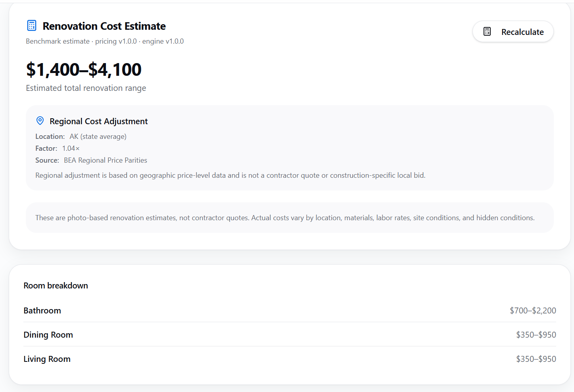Click the Dining Room $350–$950 cost
The image size is (574, 392).
[x=536, y=335]
